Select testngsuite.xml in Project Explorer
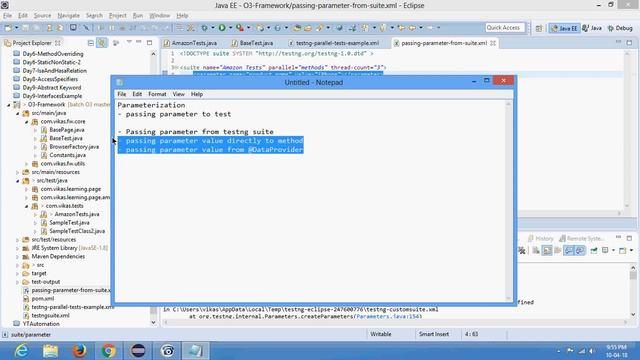This screenshot has width=640, height=360. [x=50, y=316]
